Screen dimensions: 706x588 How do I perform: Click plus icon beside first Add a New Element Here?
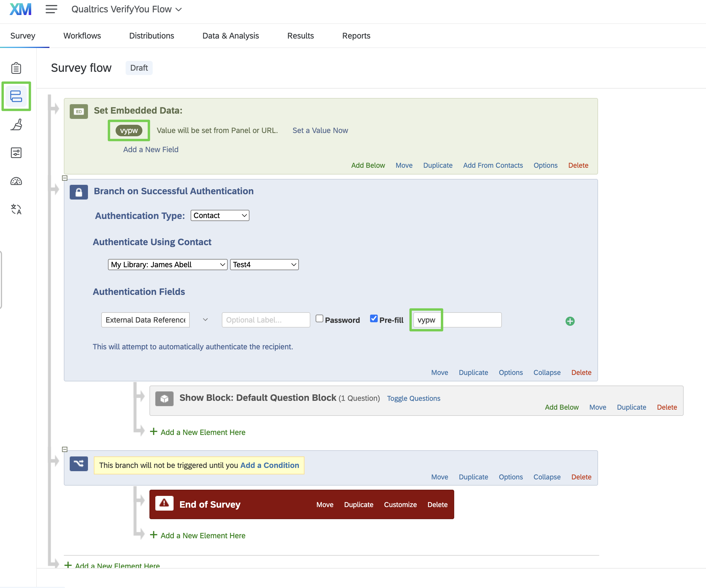154,431
